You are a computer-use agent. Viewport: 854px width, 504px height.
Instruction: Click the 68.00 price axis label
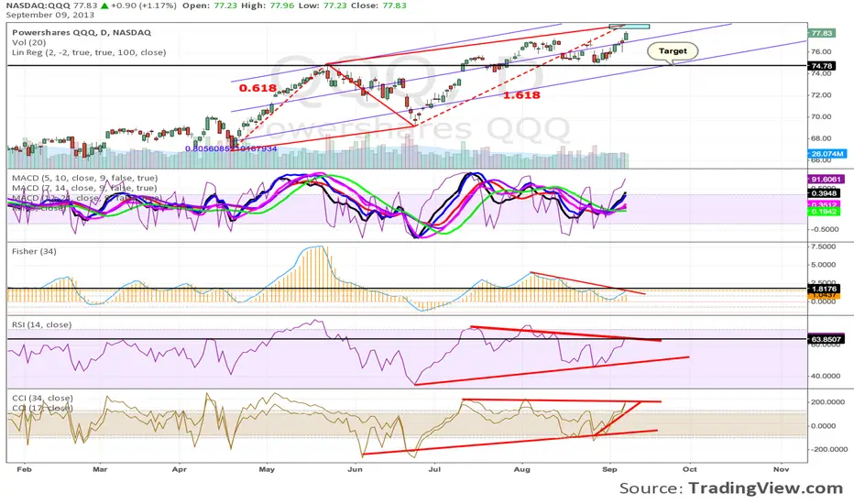point(821,138)
